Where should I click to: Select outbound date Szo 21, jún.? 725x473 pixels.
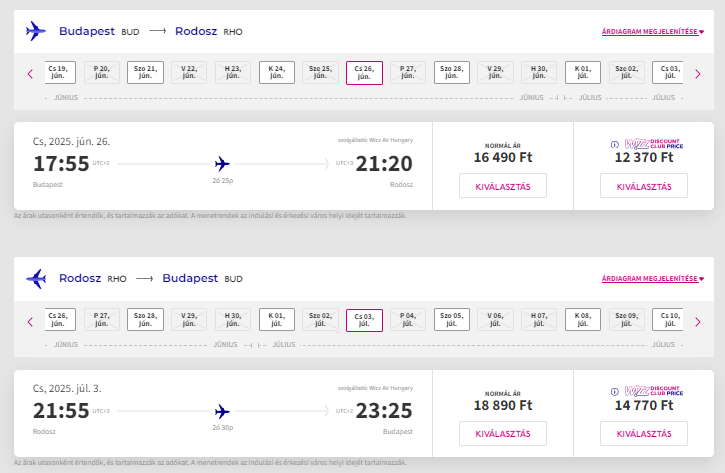[145, 73]
